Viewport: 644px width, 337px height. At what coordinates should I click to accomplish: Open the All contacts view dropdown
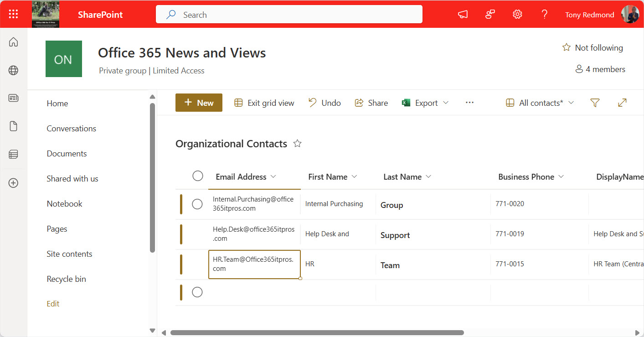click(539, 103)
